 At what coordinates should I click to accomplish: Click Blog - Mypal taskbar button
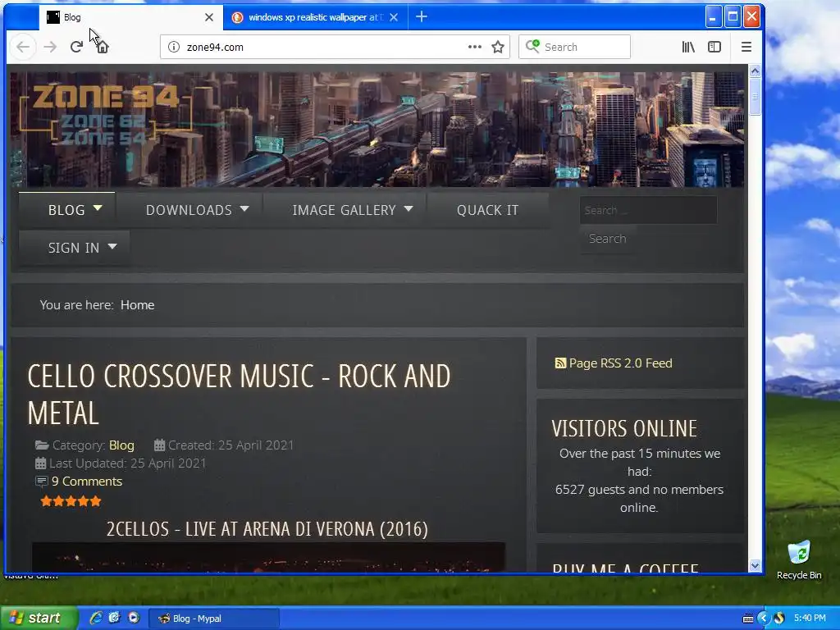213,619
